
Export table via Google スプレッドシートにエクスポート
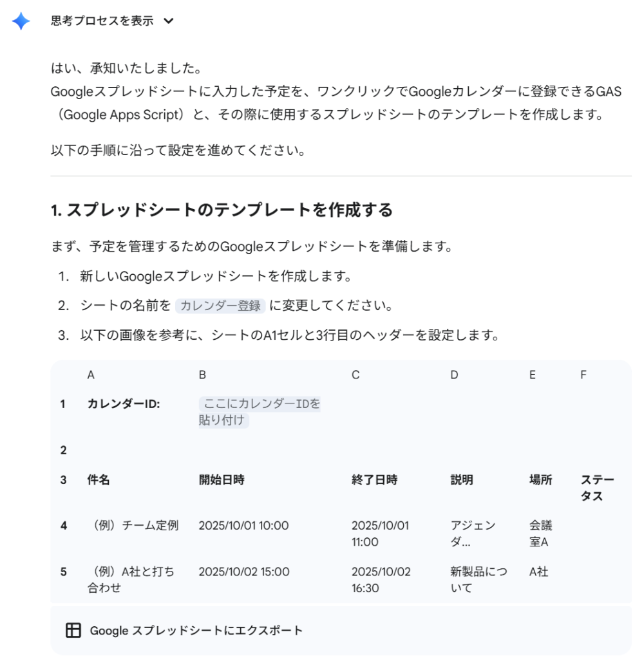pyautogui.click(x=196, y=631)
